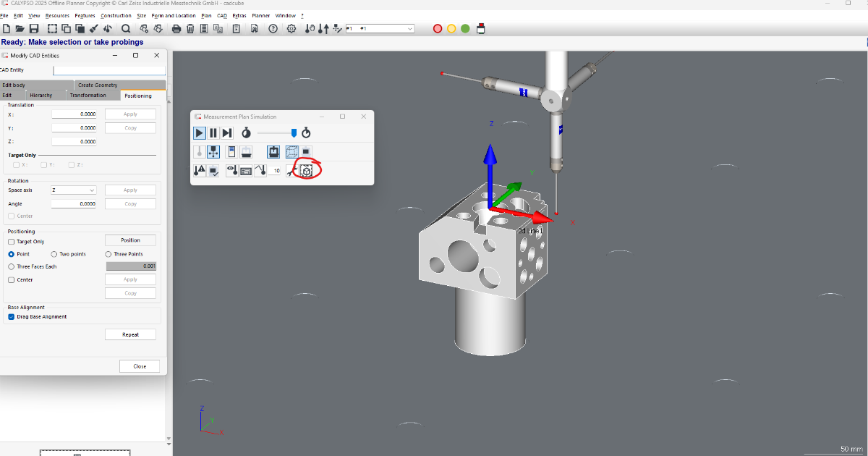Uncheck Drag Base Alignment checkbox
This screenshot has width=868, height=456.
click(11, 317)
